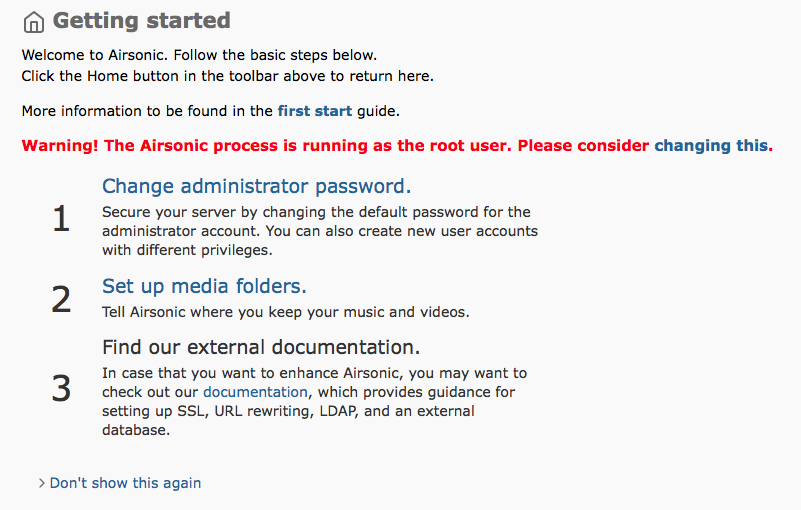
Task: Follow the red warning's 'changing this' link
Action: click(x=711, y=146)
